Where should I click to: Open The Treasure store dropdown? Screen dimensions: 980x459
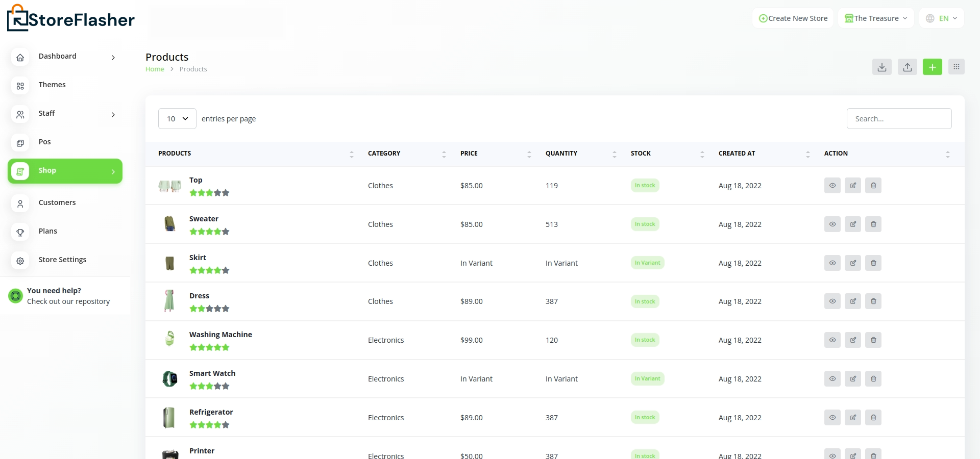point(876,18)
